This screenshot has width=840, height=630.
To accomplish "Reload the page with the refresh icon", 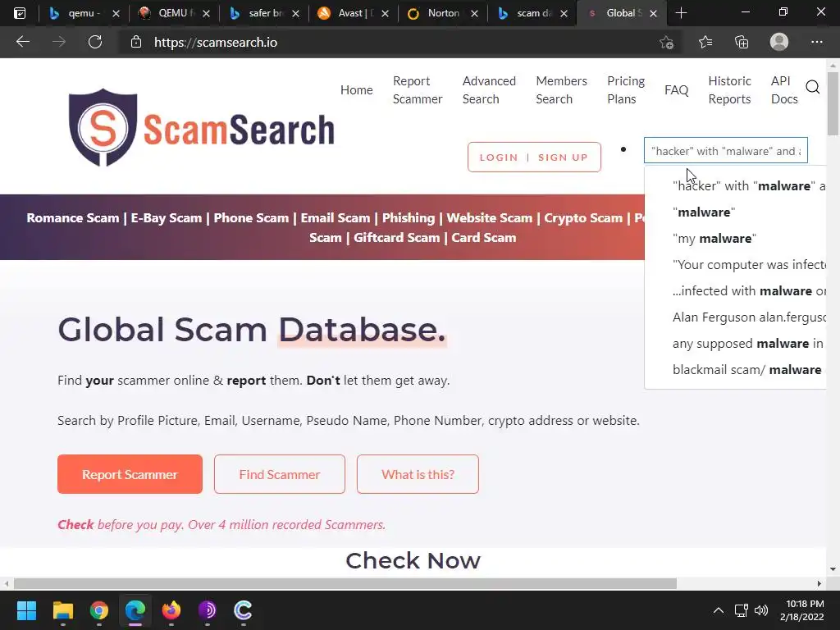I will 95,42.
